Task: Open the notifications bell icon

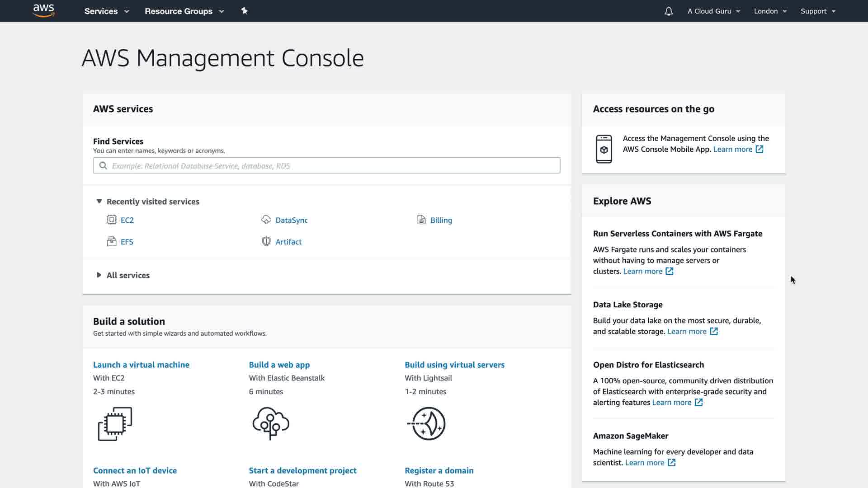Action: pos(669,11)
